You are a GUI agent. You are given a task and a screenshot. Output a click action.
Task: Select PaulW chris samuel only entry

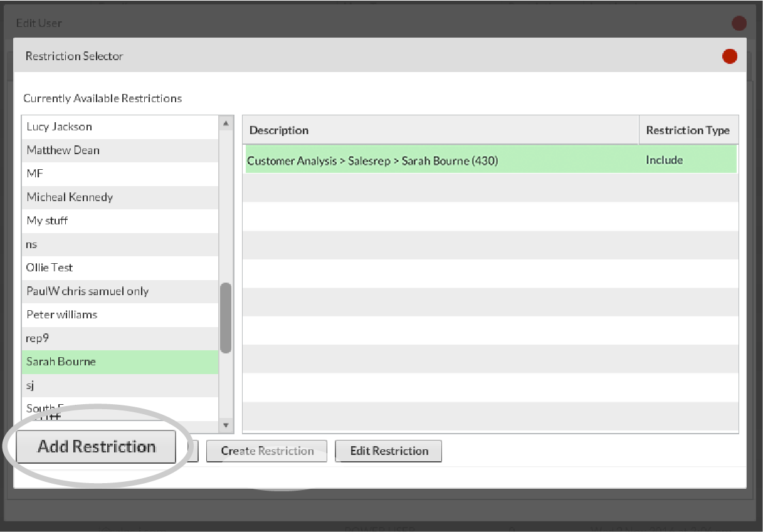coord(120,291)
